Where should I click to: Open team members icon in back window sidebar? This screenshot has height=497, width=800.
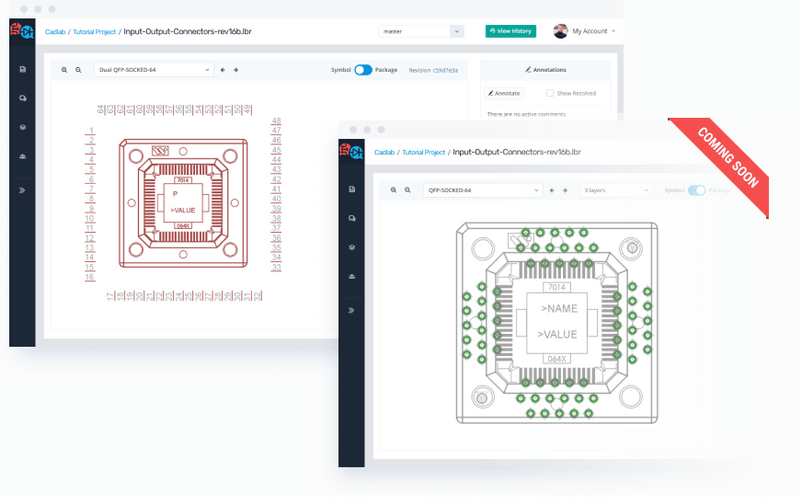tap(22, 156)
